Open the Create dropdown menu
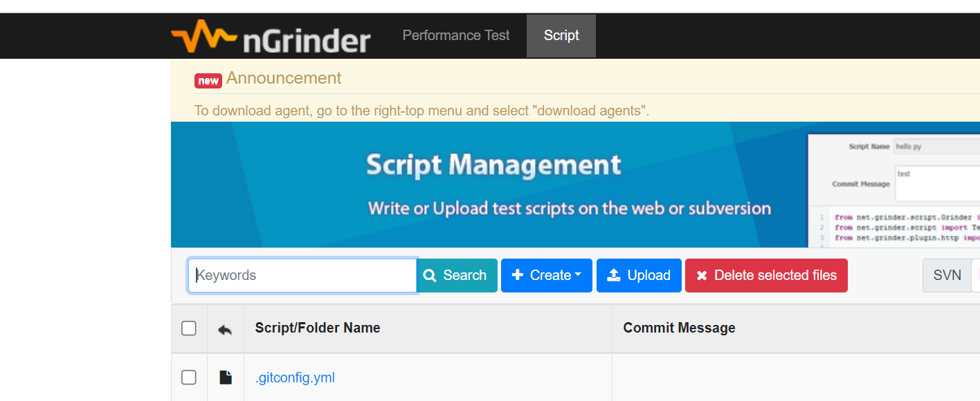The width and height of the screenshot is (980, 401). coord(547,275)
